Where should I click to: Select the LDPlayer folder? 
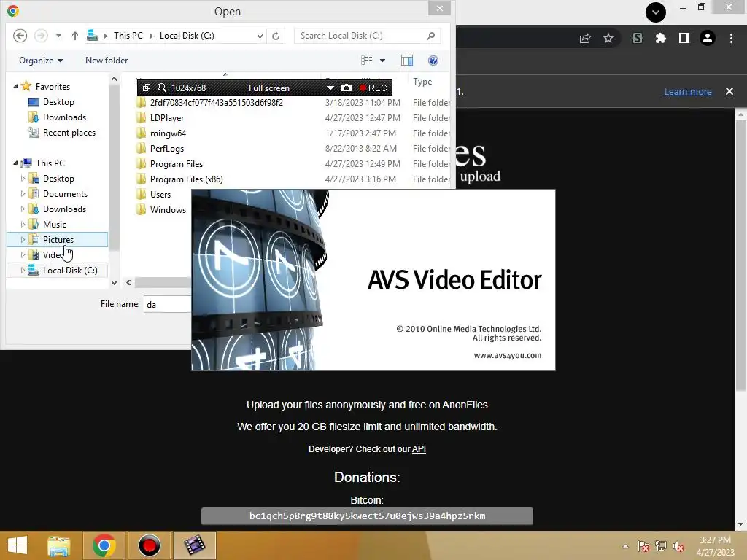167,117
